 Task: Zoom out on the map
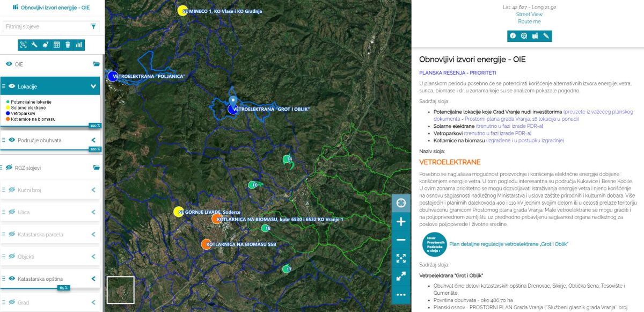(400, 240)
